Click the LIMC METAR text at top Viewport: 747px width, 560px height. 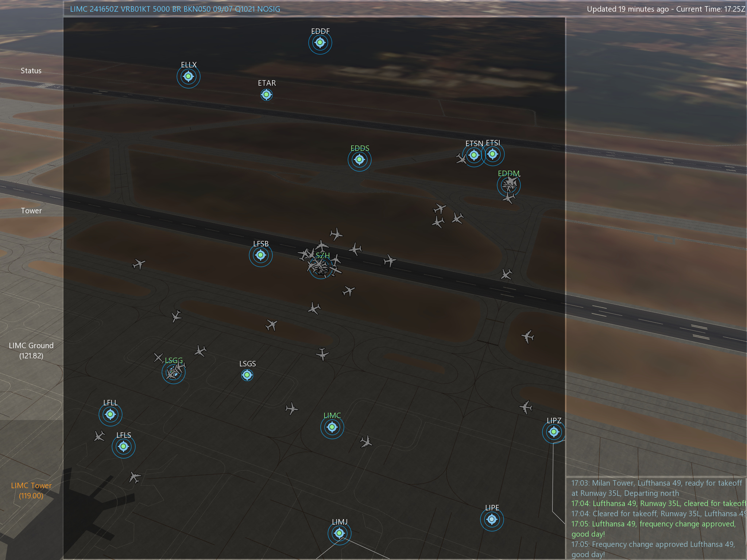[175, 9]
